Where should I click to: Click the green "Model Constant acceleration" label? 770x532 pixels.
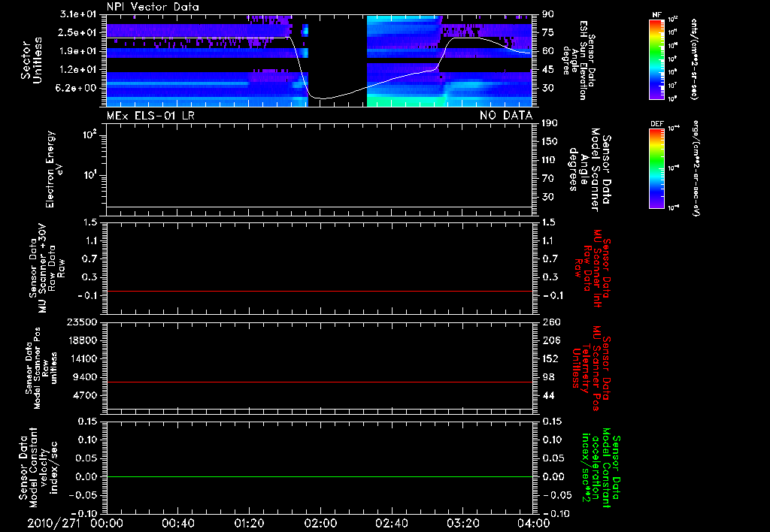(601, 468)
